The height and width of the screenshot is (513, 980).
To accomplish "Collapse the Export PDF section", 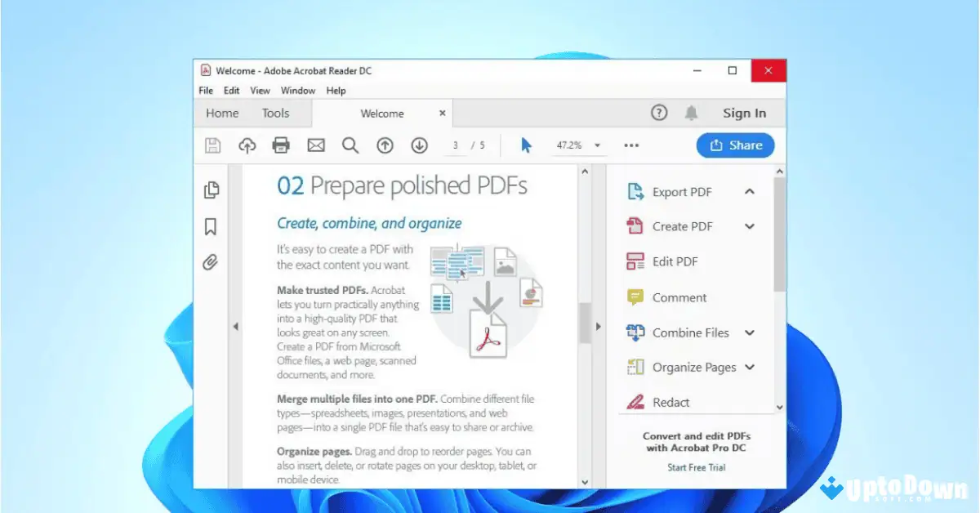I will (749, 191).
